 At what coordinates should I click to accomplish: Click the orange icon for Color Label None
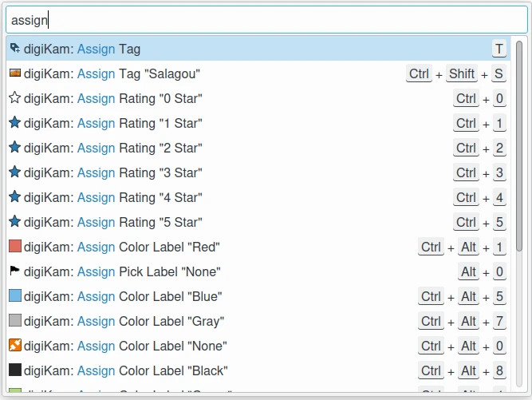[14, 346]
